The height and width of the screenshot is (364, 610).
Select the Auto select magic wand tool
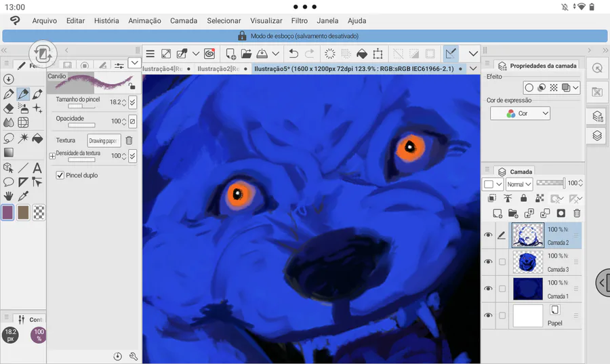23,138
